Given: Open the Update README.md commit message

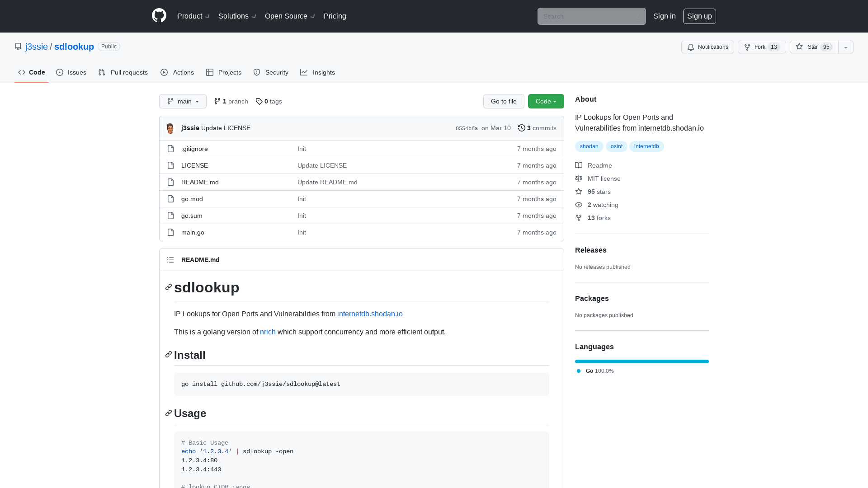Looking at the screenshot, I should [327, 182].
